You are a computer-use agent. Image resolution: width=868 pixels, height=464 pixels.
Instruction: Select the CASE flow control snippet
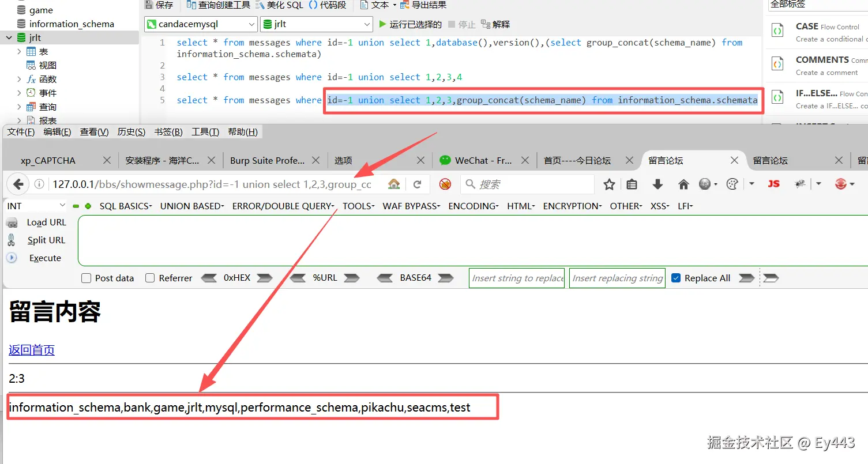click(x=819, y=32)
